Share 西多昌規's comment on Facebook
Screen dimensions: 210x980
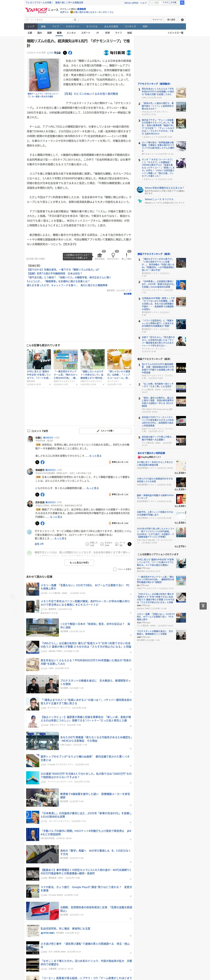pos(42,523)
